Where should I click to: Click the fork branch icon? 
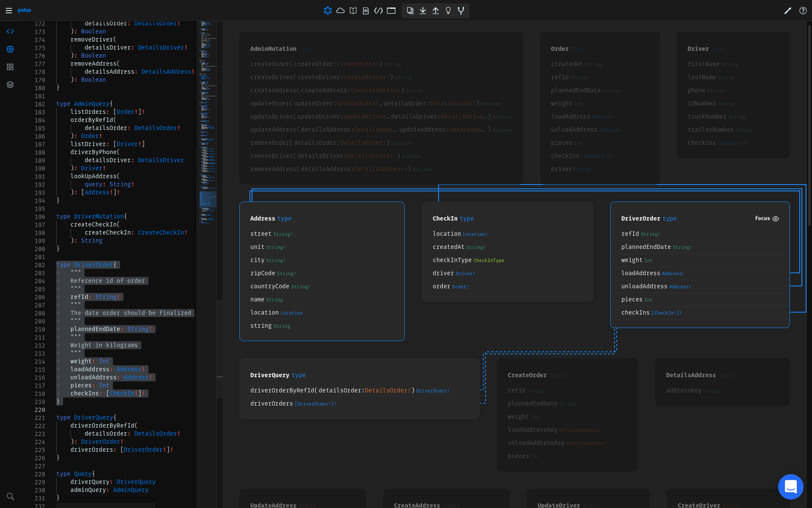461,11
